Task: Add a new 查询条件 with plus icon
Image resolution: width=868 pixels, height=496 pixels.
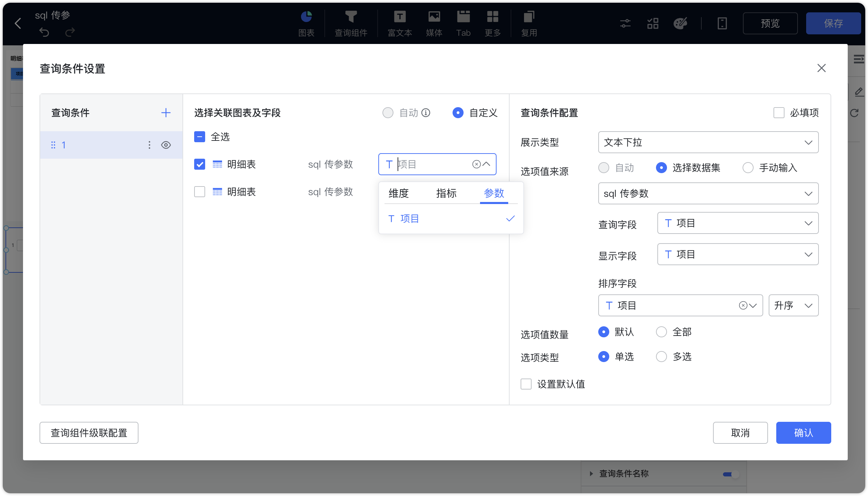Action: click(x=166, y=113)
